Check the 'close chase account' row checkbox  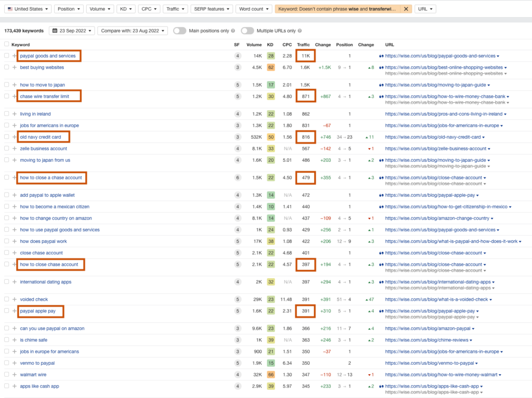point(6,253)
